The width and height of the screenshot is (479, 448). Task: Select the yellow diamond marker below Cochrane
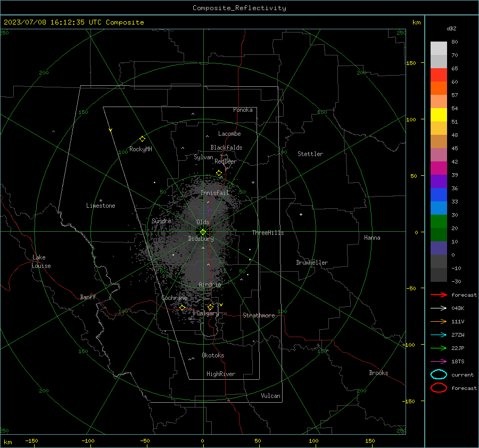pyautogui.click(x=182, y=308)
